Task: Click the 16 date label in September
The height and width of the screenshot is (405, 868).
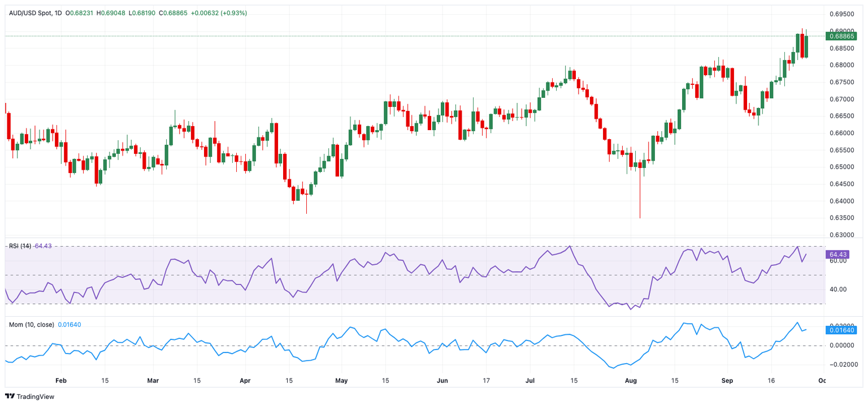Action: [771, 381]
